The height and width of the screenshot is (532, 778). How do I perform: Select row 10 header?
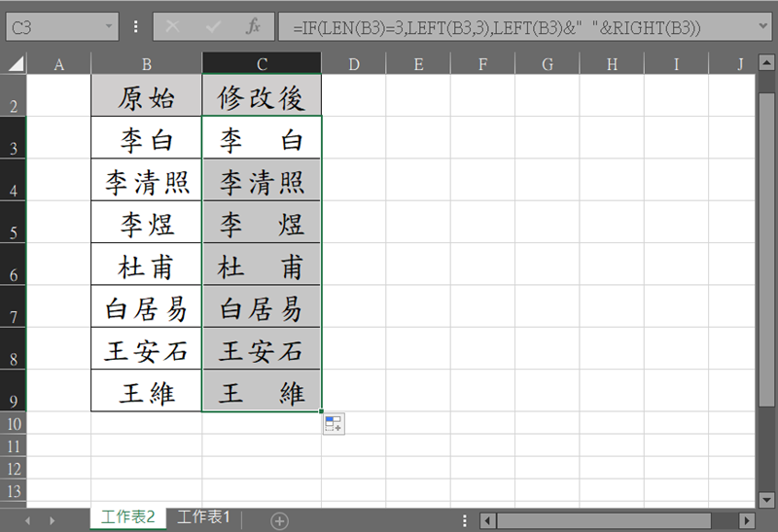pos(14,423)
